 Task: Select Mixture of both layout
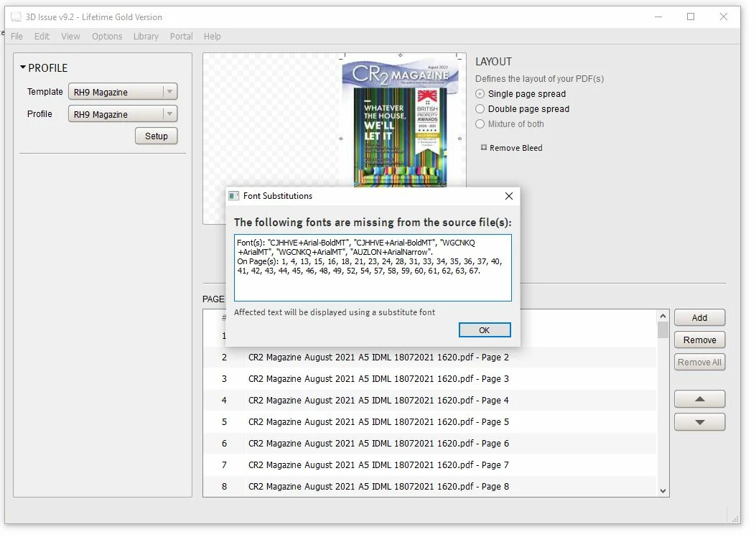[480, 124]
